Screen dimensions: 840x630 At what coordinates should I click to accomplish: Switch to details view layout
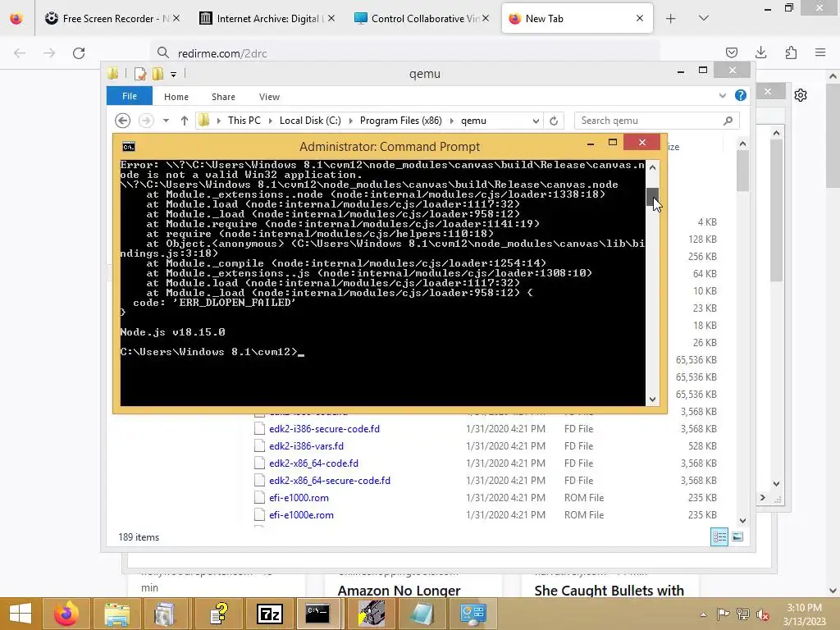pyautogui.click(x=719, y=536)
